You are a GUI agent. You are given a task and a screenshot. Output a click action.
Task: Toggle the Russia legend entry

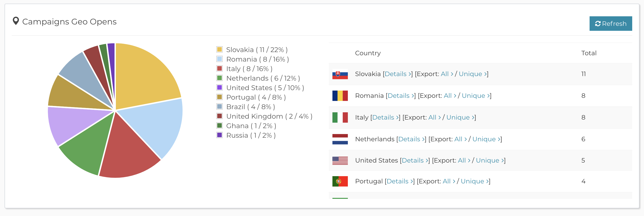pyautogui.click(x=246, y=135)
